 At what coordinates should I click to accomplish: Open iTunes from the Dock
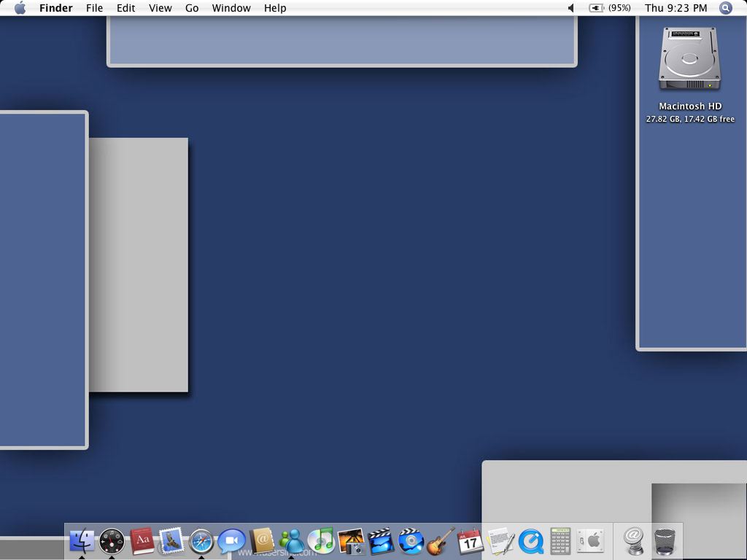(x=322, y=541)
